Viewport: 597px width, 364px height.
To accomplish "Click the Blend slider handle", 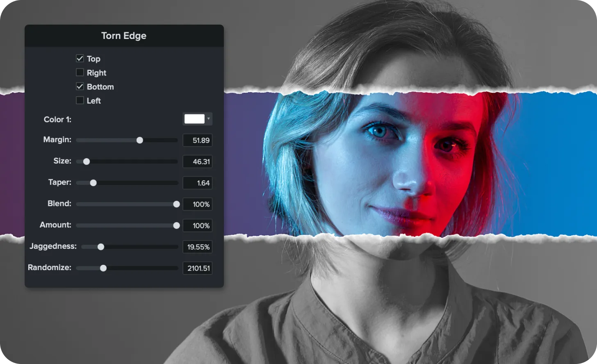I will (x=176, y=204).
